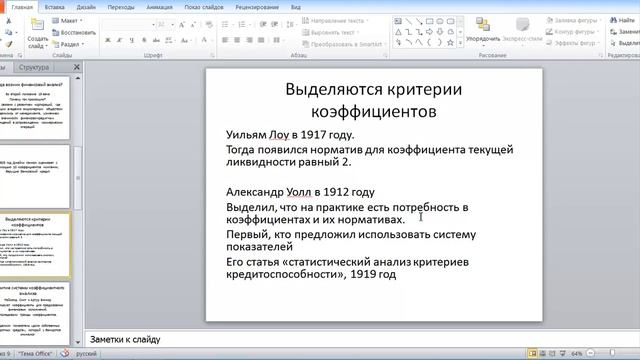This screenshot has width=640, height=360.
Task: Switch to the Анимация ribbon tab
Action: (159, 7)
